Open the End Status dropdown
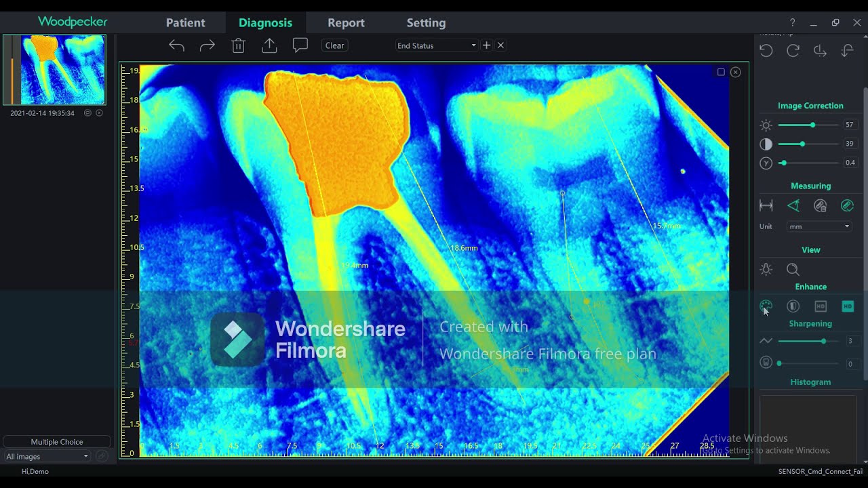The height and width of the screenshot is (488, 868). click(437, 45)
